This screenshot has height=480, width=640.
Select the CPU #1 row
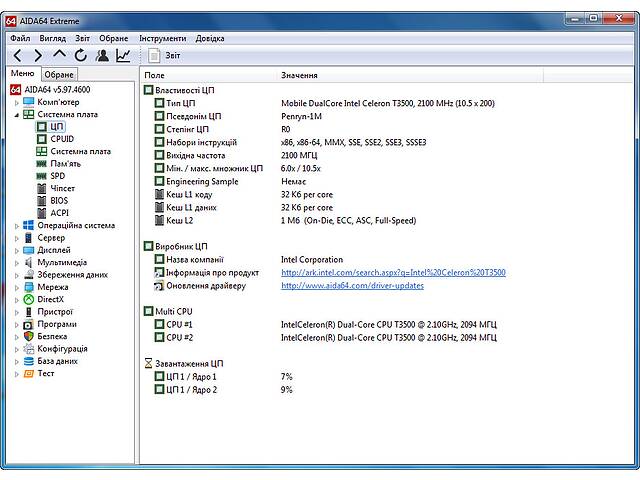[325, 324]
